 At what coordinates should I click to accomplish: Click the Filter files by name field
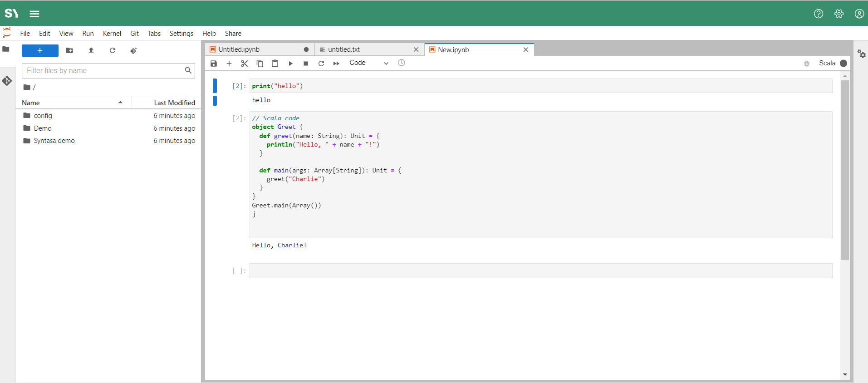pyautogui.click(x=103, y=71)
